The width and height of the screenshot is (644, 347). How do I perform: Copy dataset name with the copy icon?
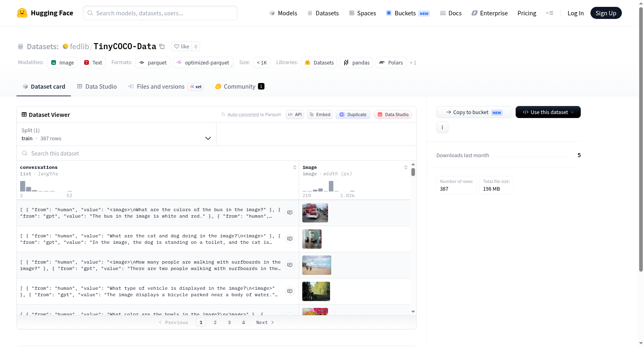coord(162,46)
